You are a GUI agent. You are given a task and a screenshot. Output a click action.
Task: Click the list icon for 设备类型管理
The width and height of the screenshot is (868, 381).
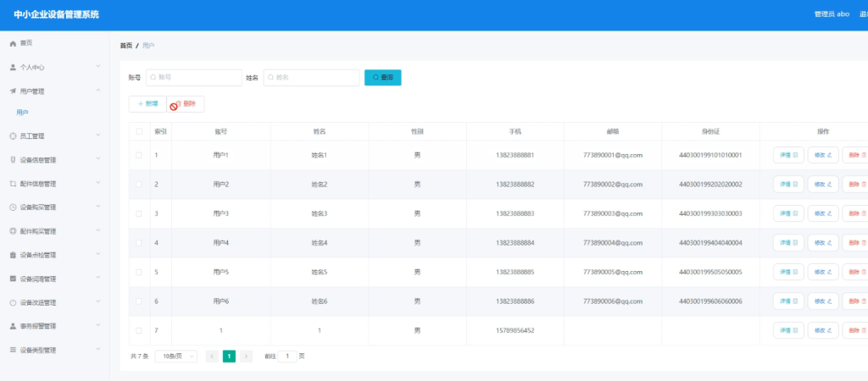coord(13,350)
